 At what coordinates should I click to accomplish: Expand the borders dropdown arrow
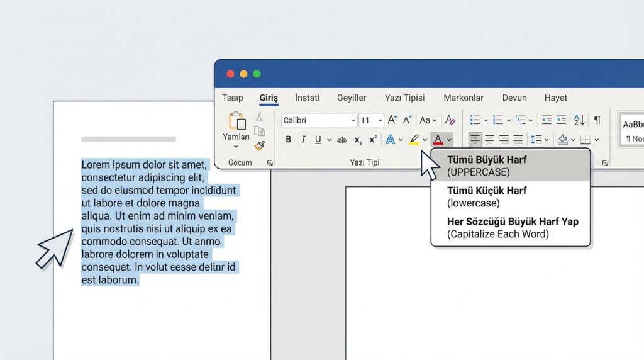click(x=597, y=140)
